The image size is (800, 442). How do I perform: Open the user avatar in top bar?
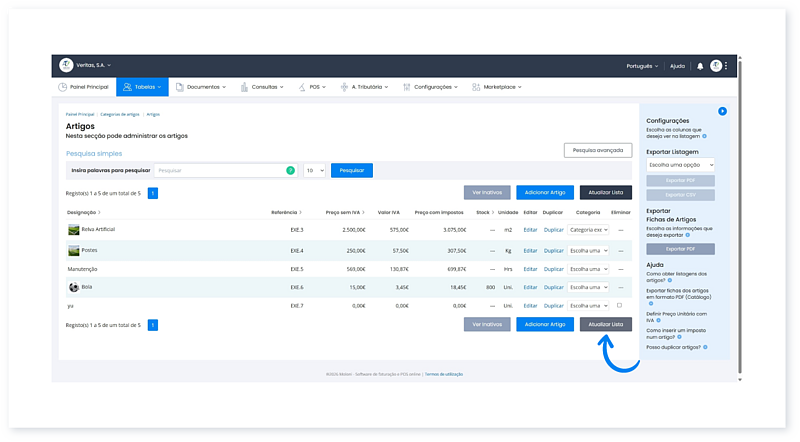[716, 66]
